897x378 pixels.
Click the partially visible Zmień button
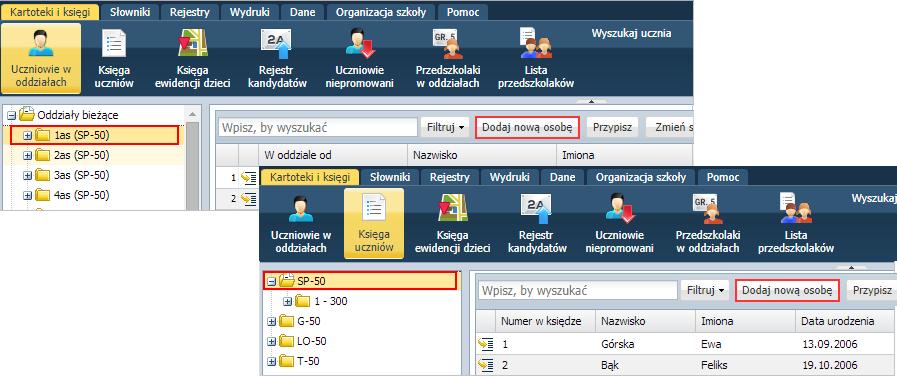pyautogui.click(x=670, y=127)
